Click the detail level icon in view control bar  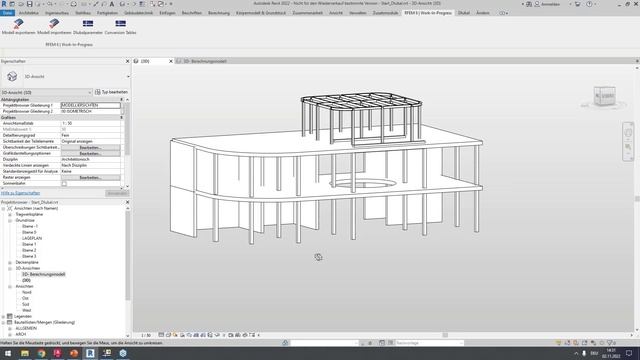(x=161, y=335)
